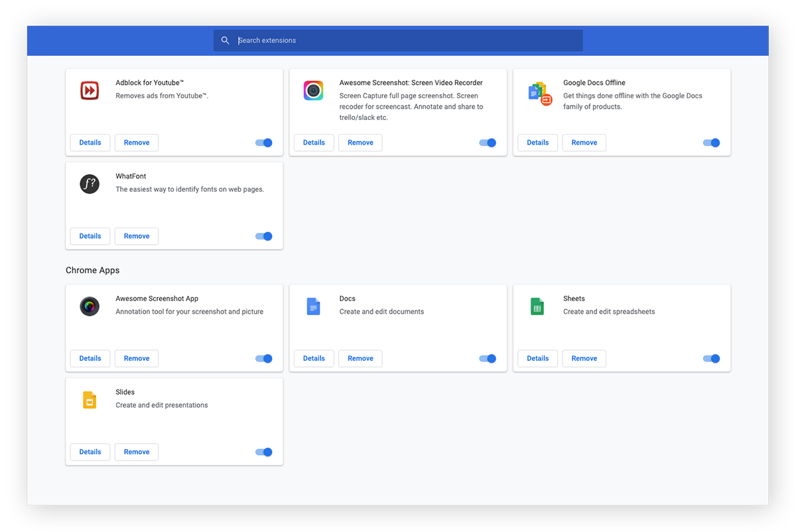
Task: Turn off Google Docs Offline switch
Action: [x=711, y=143]
